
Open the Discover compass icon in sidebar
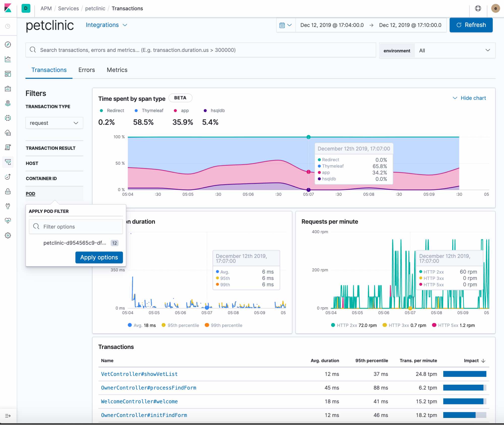tap(8, 44)
